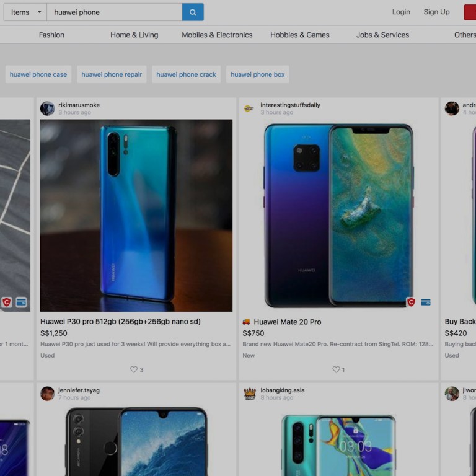Open the Huawei P30 pro listing photo
Viewport: 476px width, 476px height.
(x=136, y=216)
